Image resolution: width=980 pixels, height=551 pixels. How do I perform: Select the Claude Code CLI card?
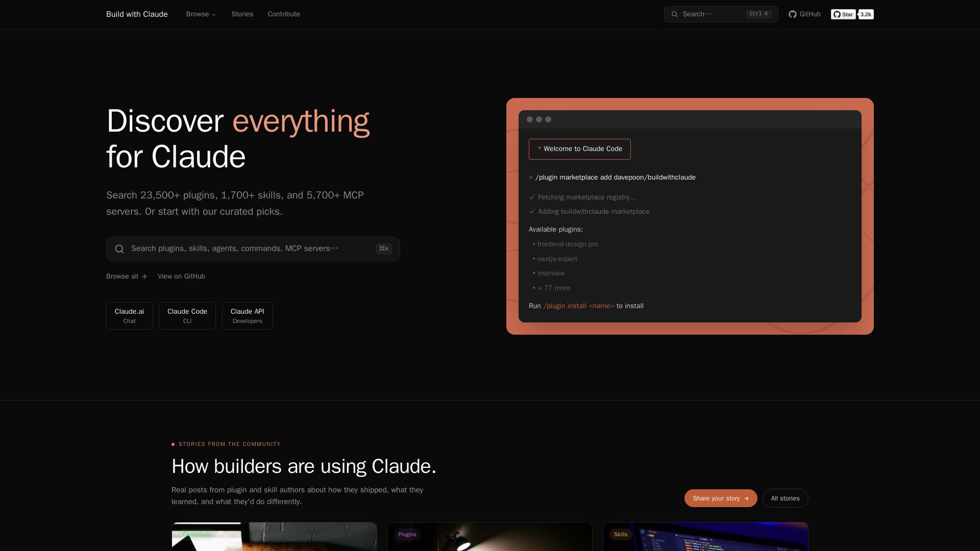tap(187, 316)
